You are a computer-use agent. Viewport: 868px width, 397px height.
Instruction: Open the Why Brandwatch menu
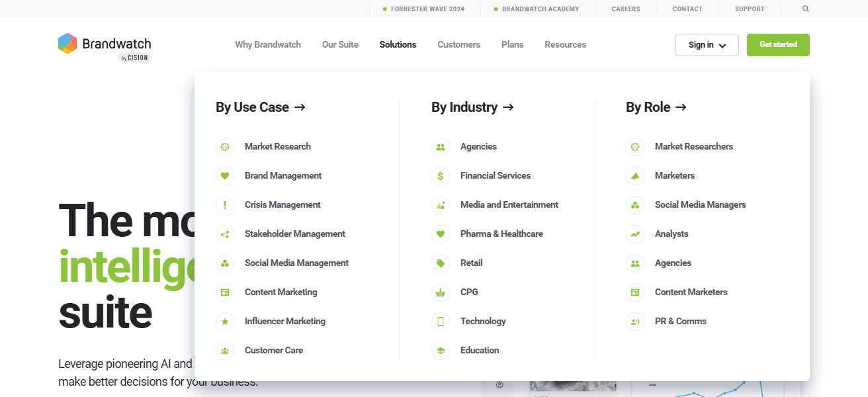(268, 45)
